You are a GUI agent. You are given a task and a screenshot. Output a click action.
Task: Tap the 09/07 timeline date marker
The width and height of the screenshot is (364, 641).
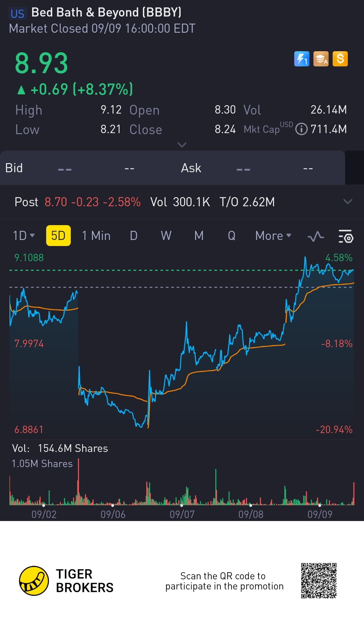coord(182,514)
